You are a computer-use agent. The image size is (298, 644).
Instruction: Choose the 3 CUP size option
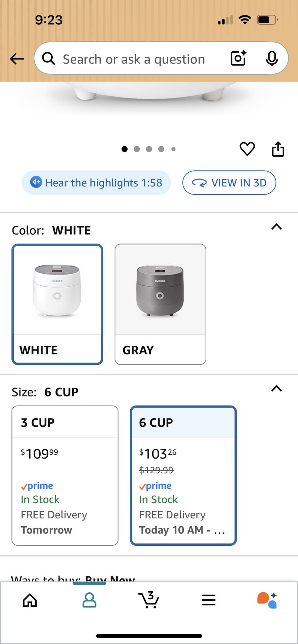pos(65,475)
